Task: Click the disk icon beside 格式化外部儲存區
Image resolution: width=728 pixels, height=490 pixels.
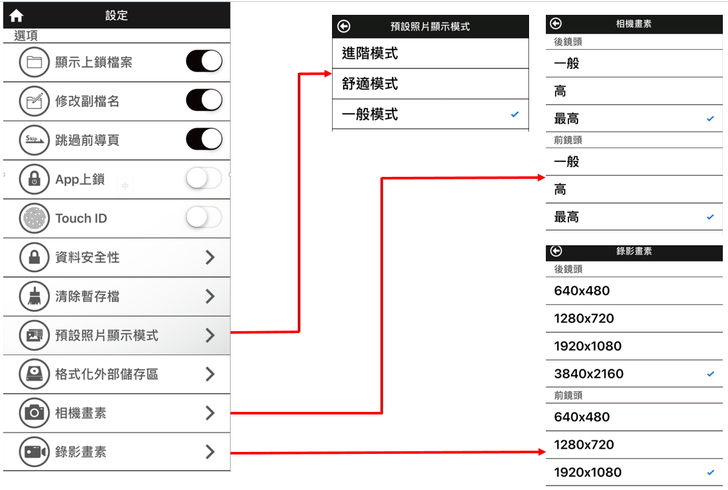Action: click(x=34, y=373)
